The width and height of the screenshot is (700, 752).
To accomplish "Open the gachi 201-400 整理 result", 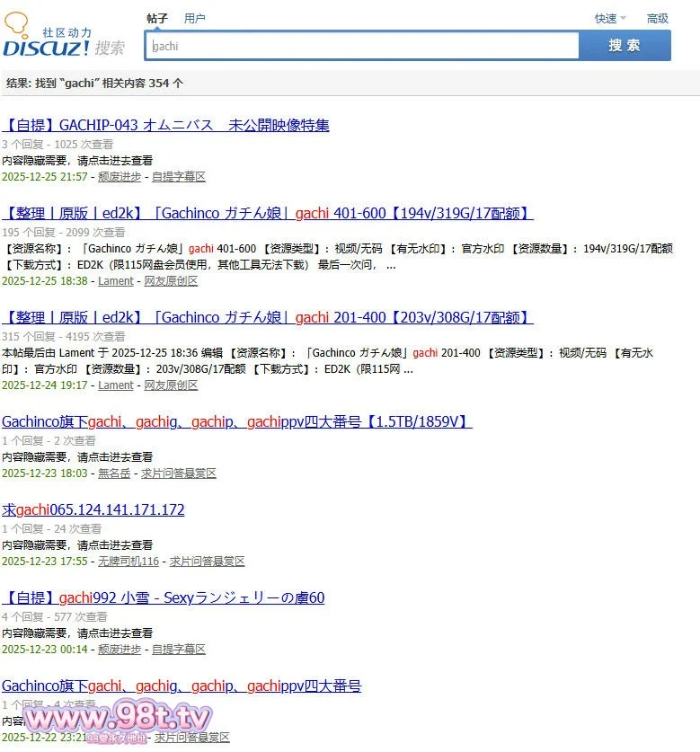I will [267, 317].
